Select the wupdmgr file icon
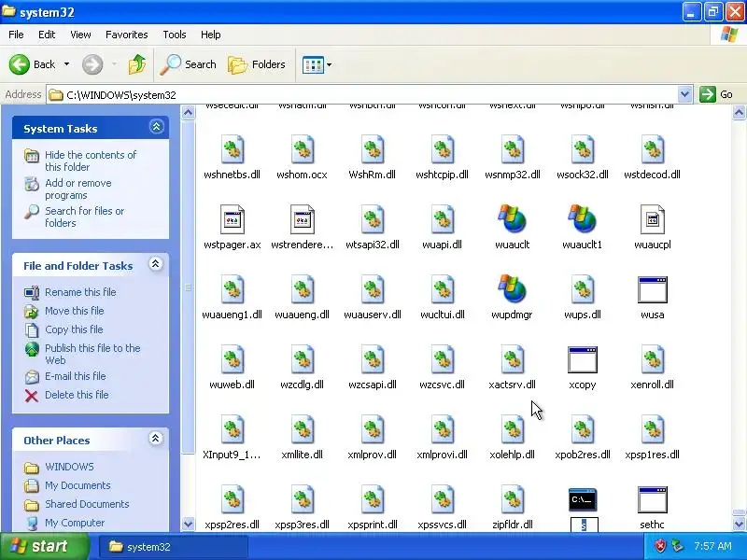 (512, 289)
